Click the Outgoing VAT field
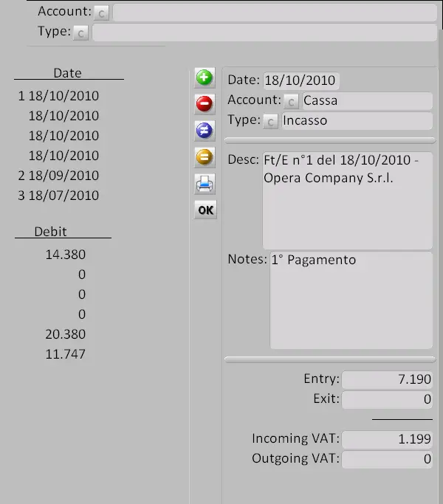 [x=388, y=460]
